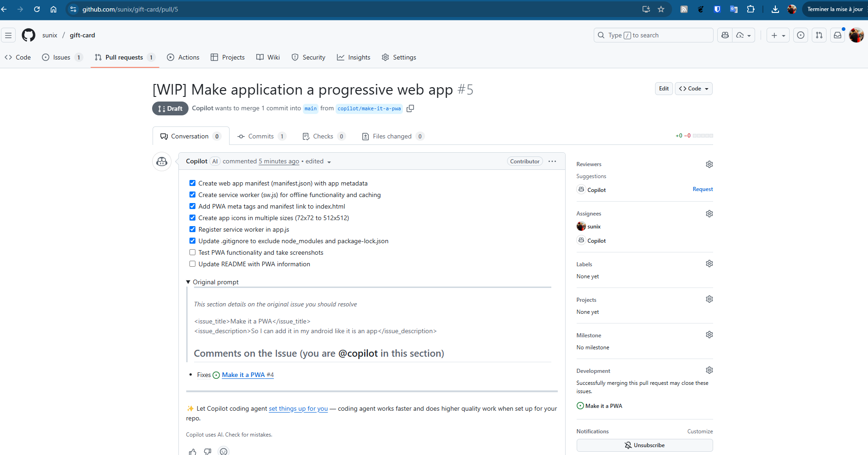Screen dimensions: 868x455
Task: Check 'Update README with PWA information'
Action: (192, 264)
